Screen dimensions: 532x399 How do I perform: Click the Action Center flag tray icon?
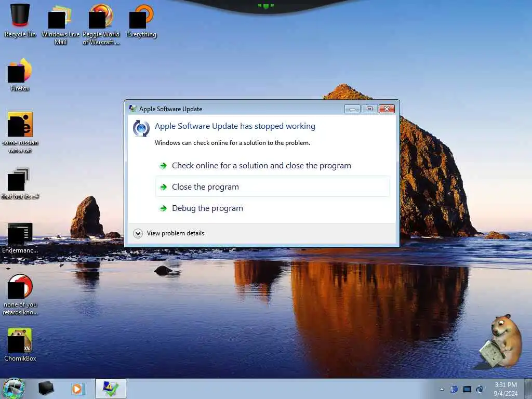pyautogui.click(x=454, y=389)
